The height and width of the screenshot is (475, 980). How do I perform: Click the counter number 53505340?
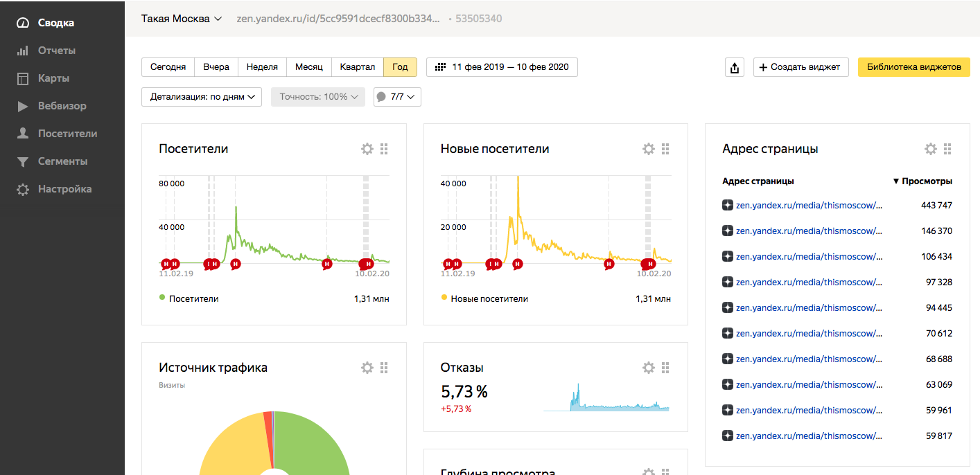click(x=479, y=19)
